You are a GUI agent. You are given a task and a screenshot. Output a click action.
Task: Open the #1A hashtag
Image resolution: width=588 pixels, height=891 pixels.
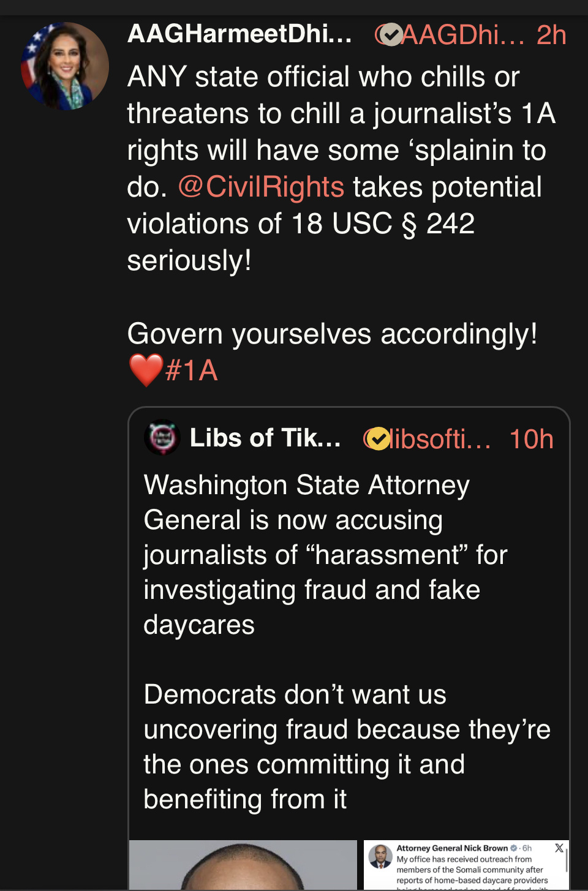coord(192,370)
